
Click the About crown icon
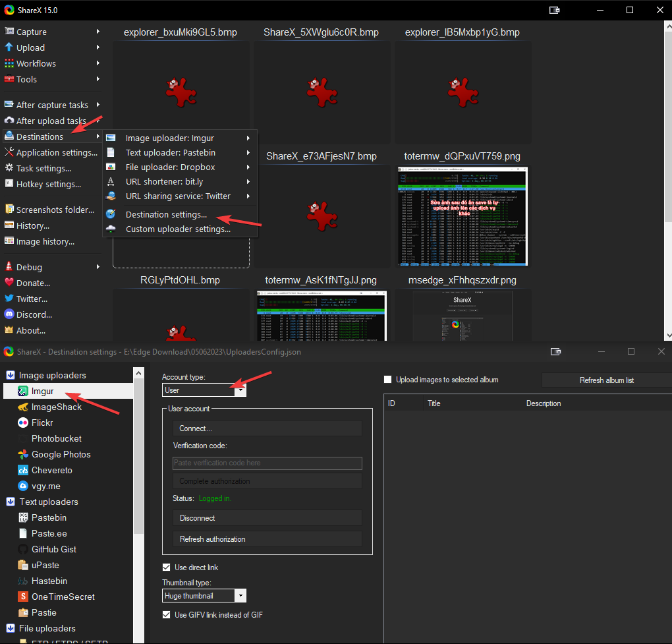coord(9,330)
